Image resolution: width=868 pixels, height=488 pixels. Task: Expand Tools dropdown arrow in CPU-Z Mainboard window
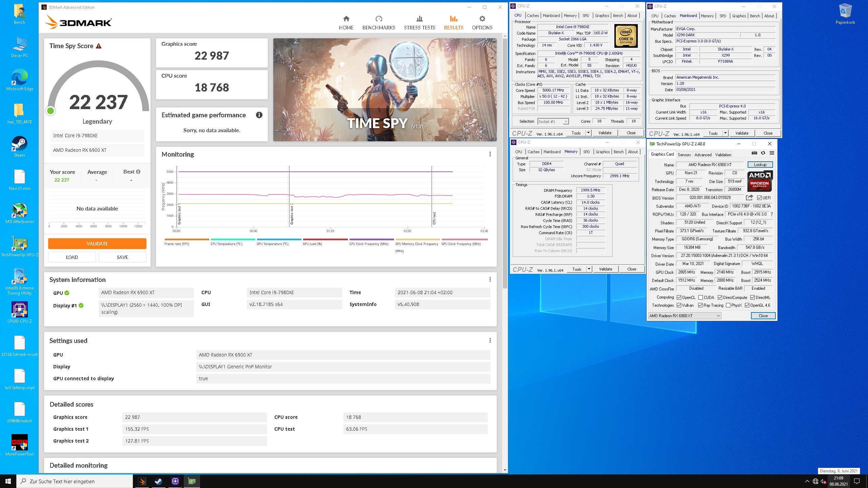pyautogui.click(x=725, y=133)
